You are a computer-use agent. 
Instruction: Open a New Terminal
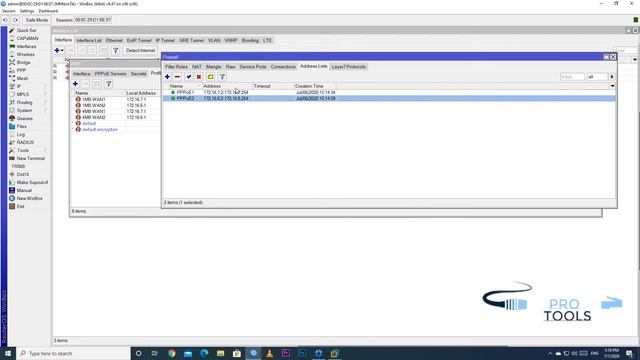pos(30,158)
